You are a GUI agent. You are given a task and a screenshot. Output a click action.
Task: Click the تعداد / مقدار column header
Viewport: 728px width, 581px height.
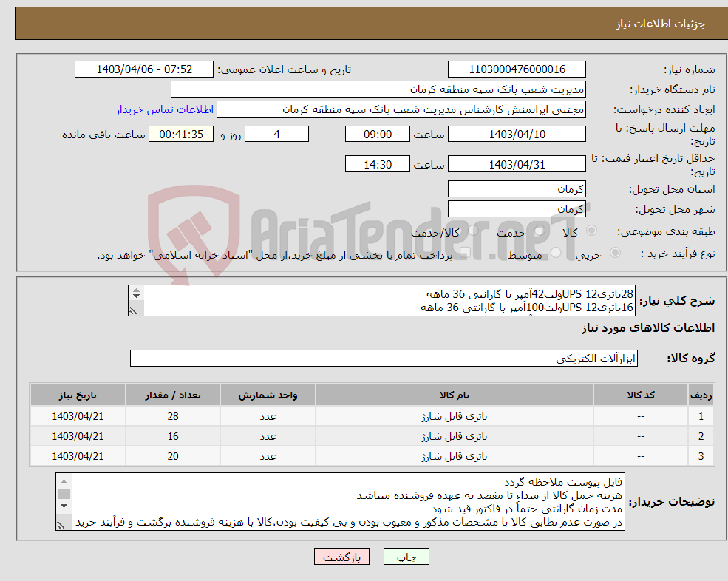click(x=173, y=395)
